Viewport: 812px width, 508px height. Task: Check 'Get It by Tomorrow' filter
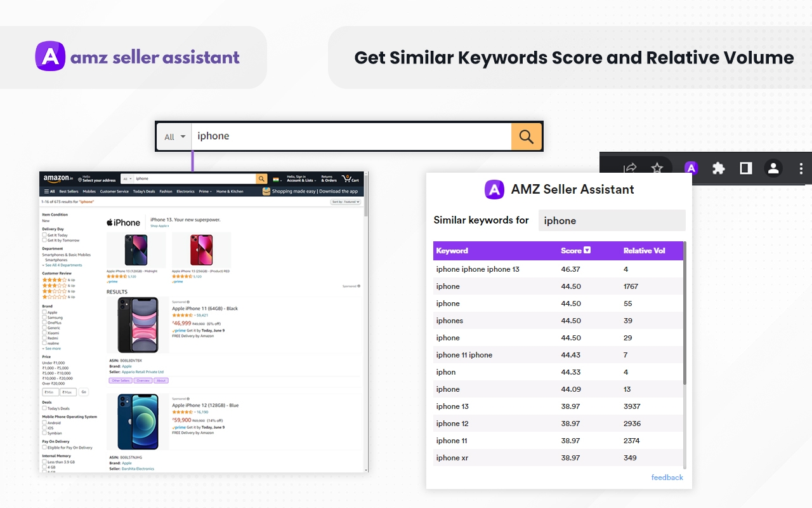[x=44, y=240]
